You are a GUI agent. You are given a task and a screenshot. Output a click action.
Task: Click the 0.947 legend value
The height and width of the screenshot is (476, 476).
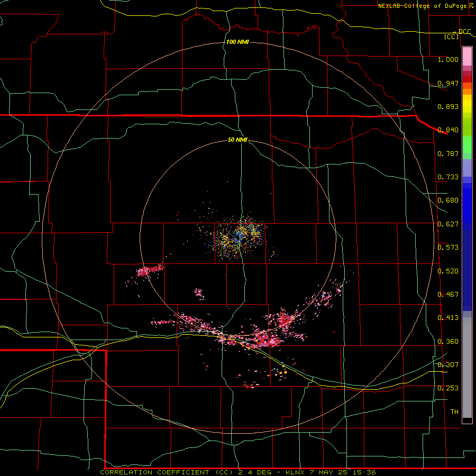pos(448,83)
